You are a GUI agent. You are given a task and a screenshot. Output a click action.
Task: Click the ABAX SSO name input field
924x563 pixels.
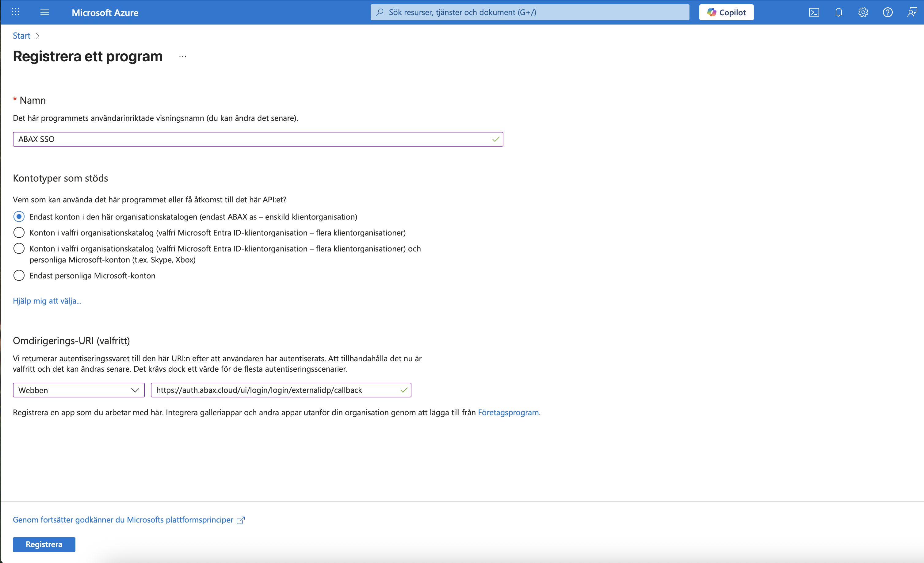(x=251, y=139)
